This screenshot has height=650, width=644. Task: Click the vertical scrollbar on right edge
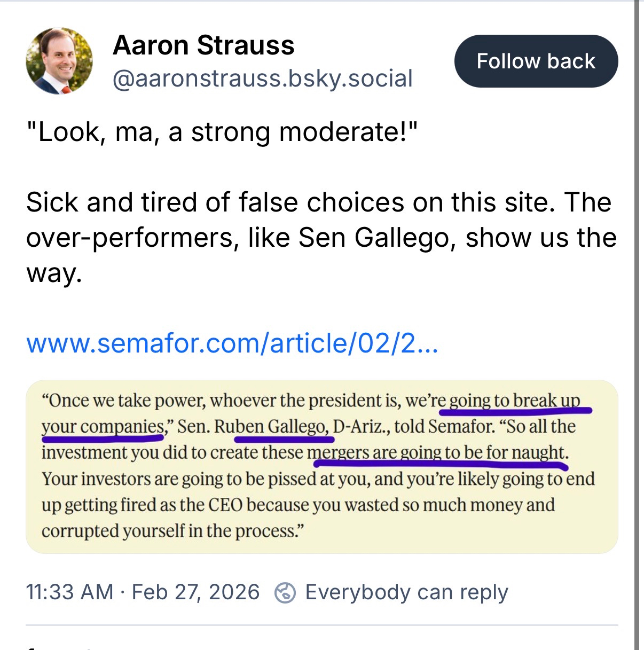tap(637, 320)
